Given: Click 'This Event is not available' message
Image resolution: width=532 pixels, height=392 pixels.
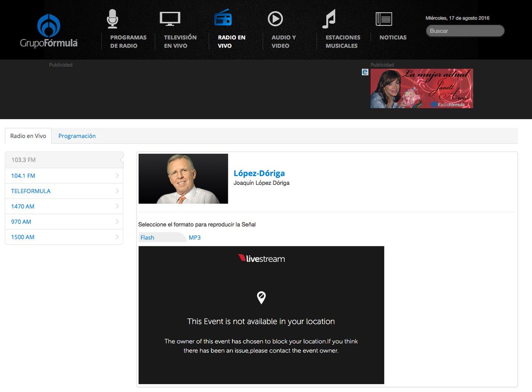Looking at the screenshot, I should click(x=261, y=322).
